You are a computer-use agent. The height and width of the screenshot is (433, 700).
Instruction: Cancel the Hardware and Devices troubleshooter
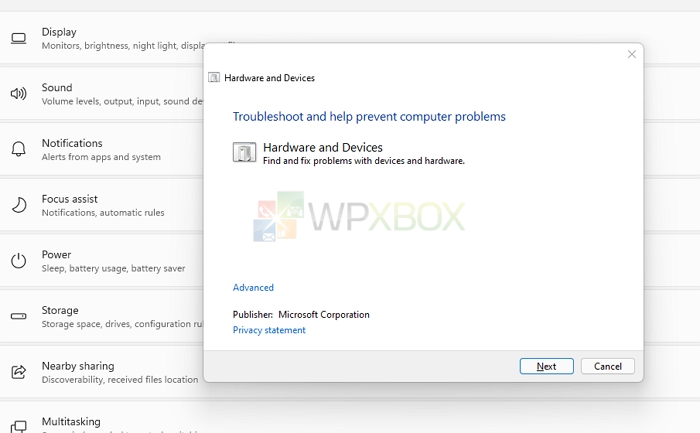(x=608, y=366)
